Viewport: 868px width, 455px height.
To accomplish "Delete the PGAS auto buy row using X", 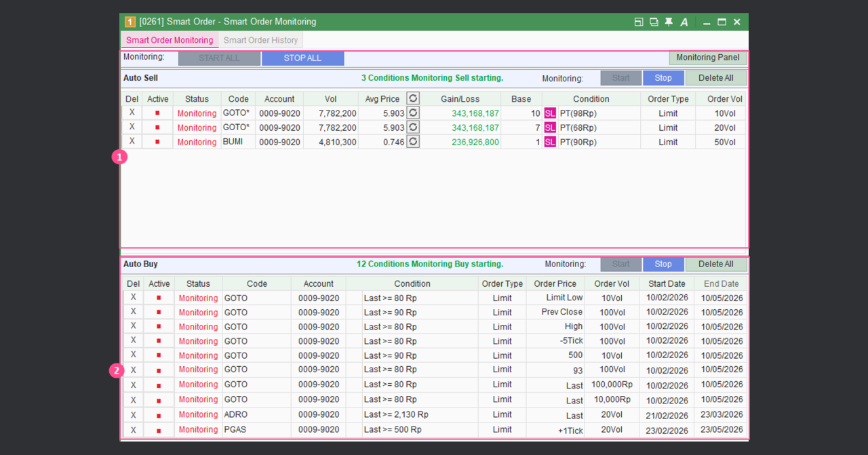I will point(133,430).
